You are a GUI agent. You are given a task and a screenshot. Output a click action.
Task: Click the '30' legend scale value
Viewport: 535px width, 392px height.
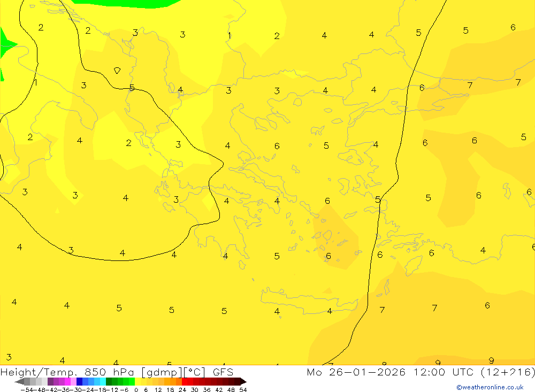tap(195, 390)
